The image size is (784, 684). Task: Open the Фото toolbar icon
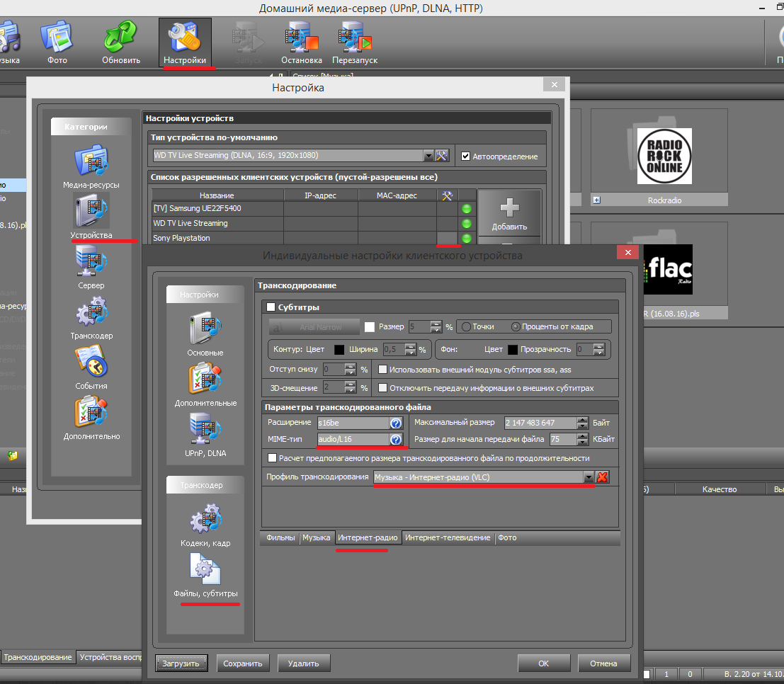tap(57, 42)
